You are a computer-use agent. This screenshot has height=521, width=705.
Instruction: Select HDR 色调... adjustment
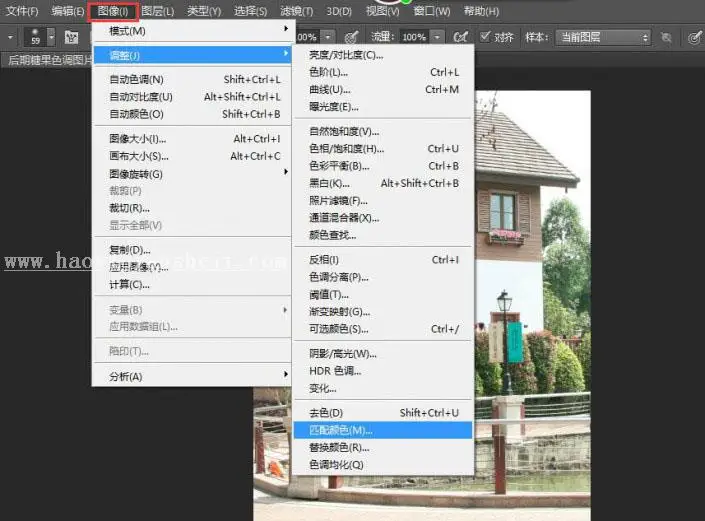tap(383, 371)
